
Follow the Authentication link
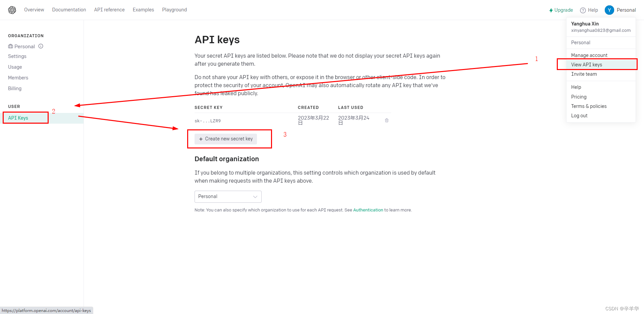(368, 210)
